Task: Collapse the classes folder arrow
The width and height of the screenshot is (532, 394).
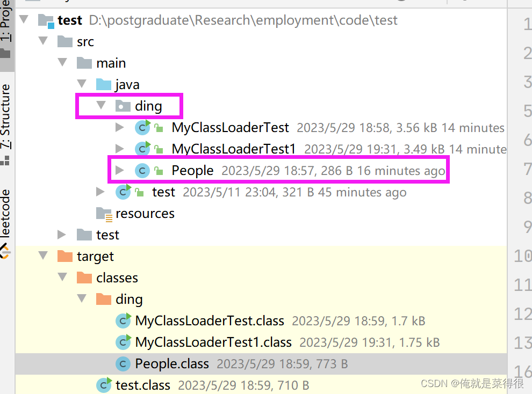Action: click(62, 277)
